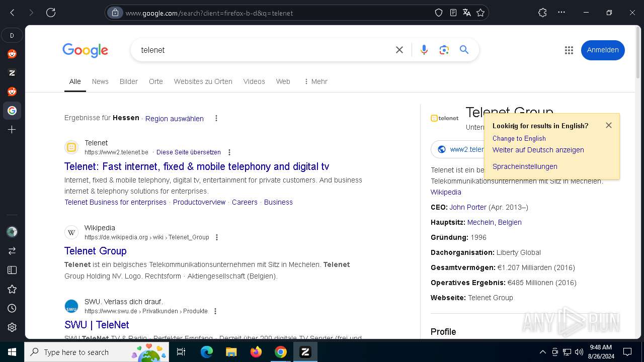Go back with the browser back arrow

pyautogui.click(x=12, y=13)
